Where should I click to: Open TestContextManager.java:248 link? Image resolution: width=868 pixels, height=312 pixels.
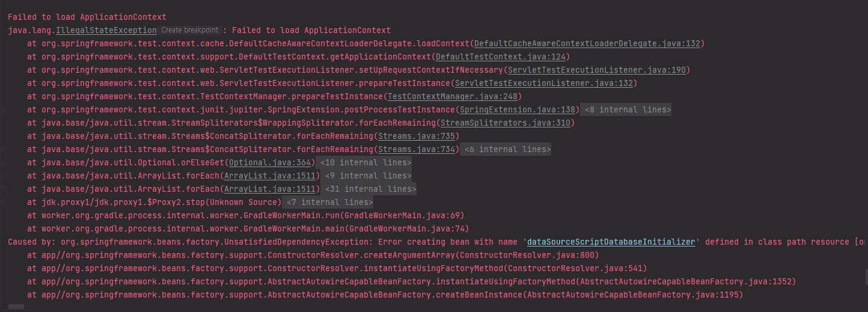click(x=453, y=96)
